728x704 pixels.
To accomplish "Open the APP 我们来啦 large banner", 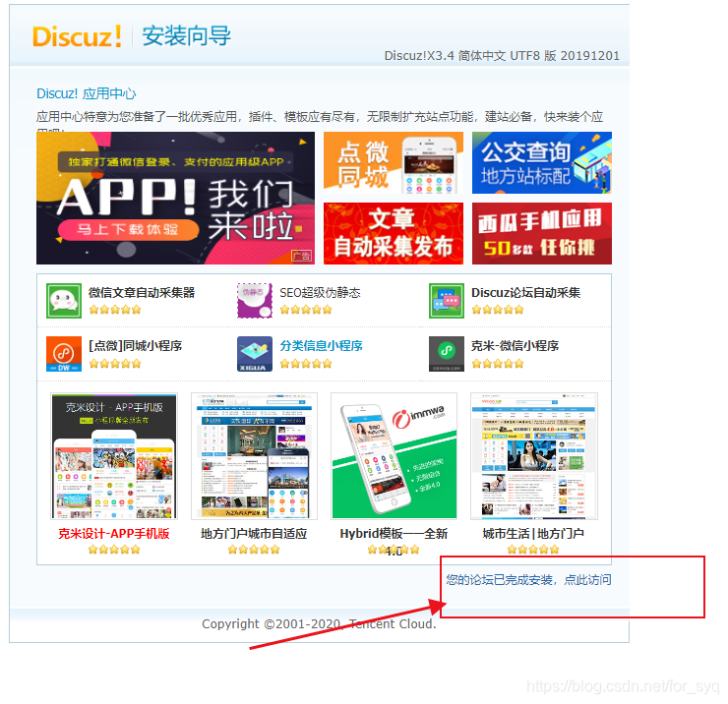I will click(175, 199).
